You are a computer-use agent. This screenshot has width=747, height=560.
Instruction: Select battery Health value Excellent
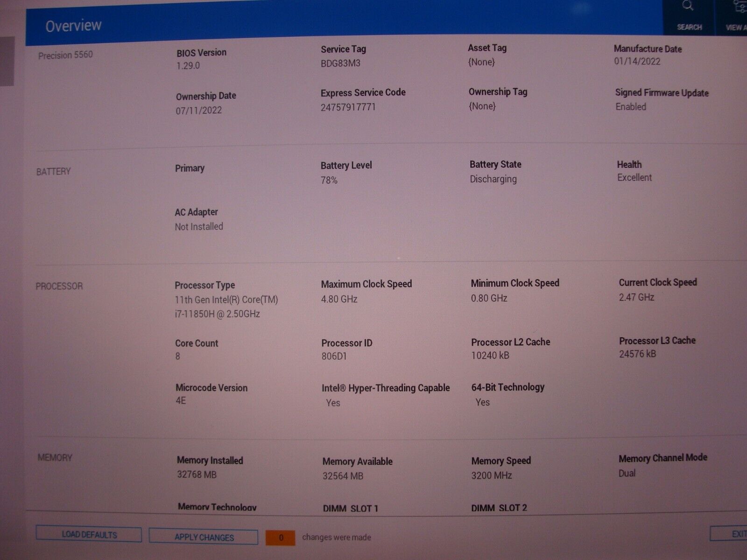pos(634,177)
